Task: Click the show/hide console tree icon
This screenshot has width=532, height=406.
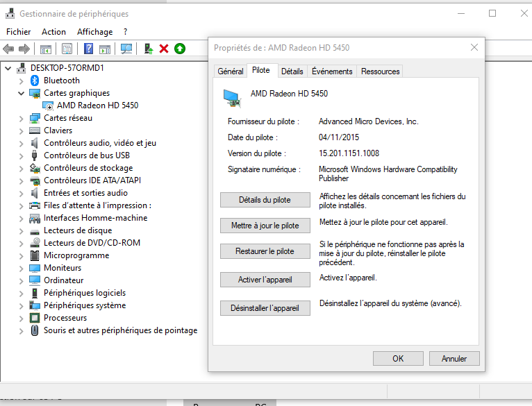Action: (x=45, y=49)
